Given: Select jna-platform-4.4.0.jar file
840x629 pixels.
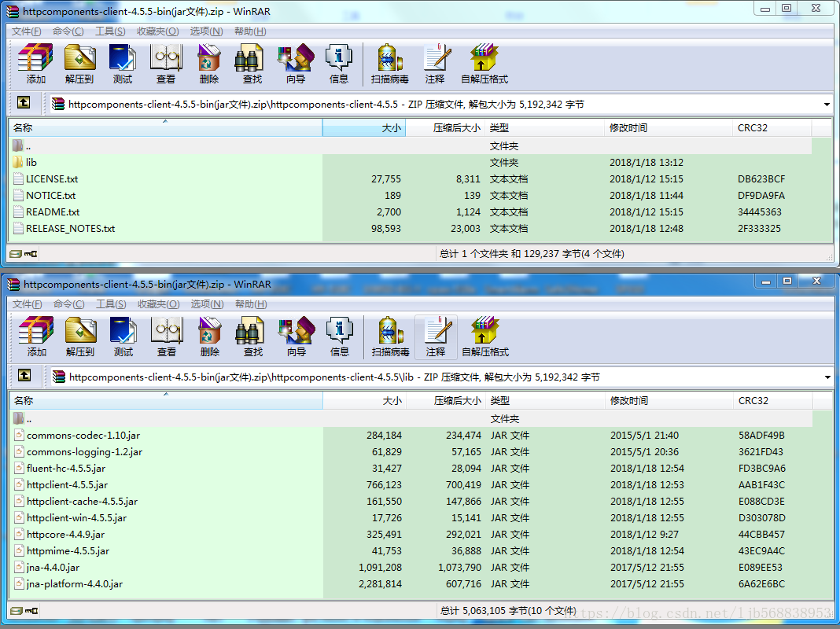Looking at the screenshot, I should [412, 584].
